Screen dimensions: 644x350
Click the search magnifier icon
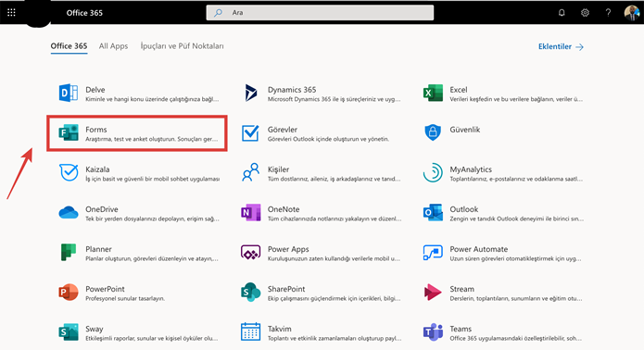(x=218, y=13)
